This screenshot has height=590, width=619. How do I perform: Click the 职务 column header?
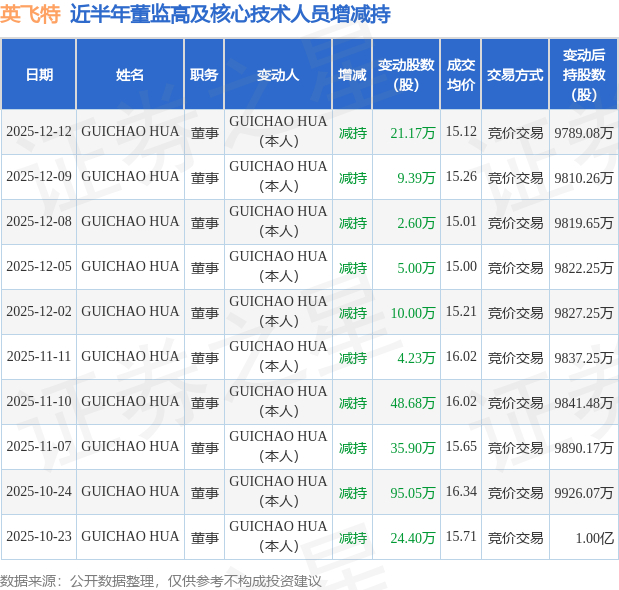coord(204,75)
